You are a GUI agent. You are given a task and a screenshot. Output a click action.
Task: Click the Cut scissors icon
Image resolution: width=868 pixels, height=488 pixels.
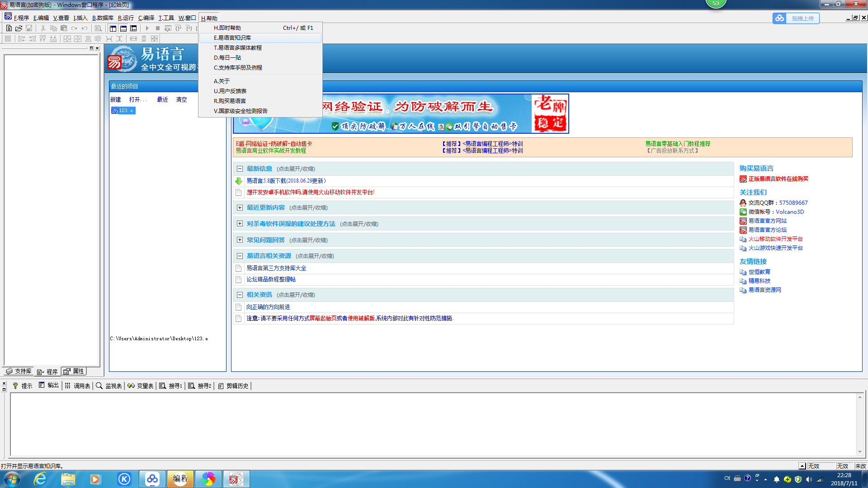(43, 28)
